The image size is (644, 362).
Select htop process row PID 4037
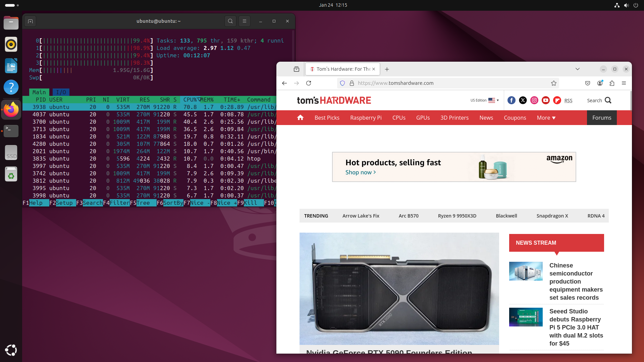click(x=149, y=114)
